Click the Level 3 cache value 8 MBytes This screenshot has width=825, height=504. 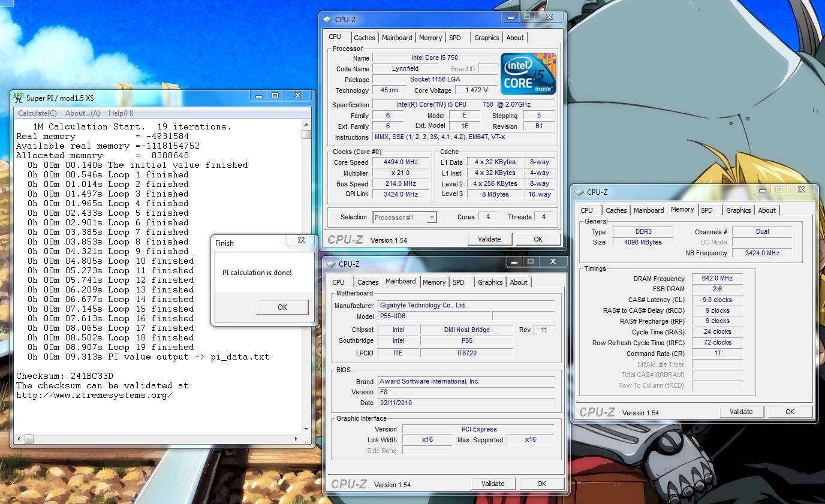click(495, 194)
